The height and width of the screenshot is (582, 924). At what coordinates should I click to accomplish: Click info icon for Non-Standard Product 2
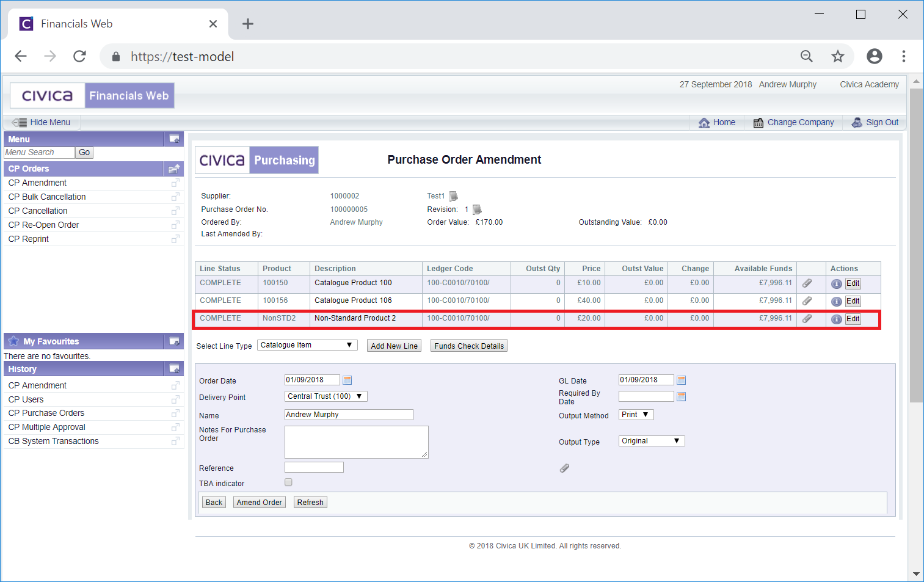(x=837, y=319)
